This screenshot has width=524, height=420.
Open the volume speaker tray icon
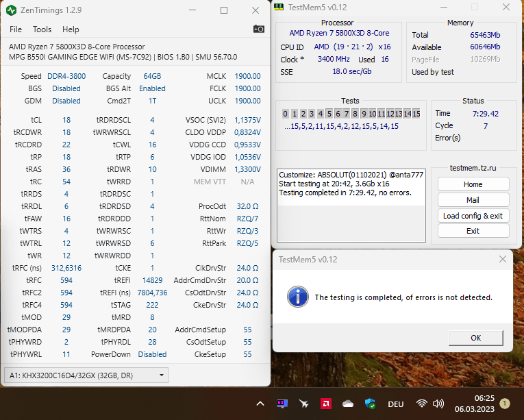click(438, 404)
